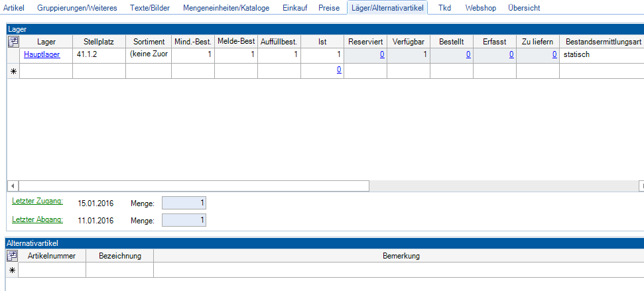Click new-row asterisk in Lager grid
This screenshot has width=644, height=291.
point(13,71)
